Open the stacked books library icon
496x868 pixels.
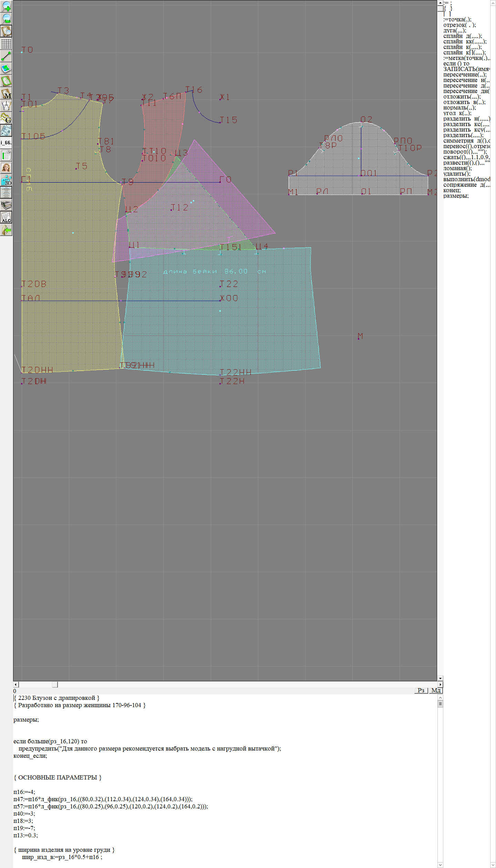point(6,205)
